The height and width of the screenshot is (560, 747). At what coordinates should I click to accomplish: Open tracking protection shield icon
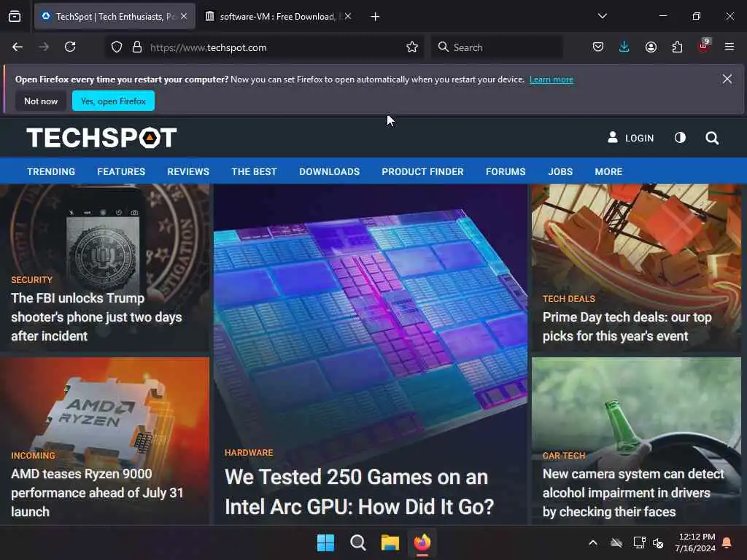click(117, 47)
